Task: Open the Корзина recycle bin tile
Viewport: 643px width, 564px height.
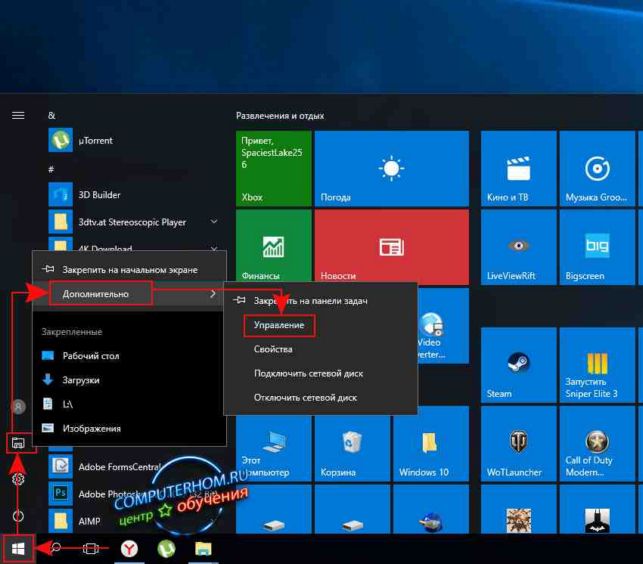Action: [352, 448]
